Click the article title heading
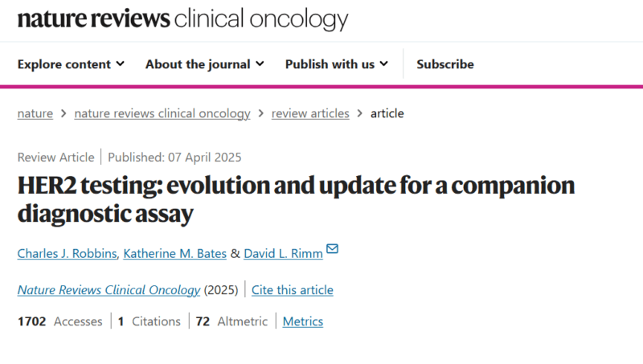Image resolution: width=643 pixels, height=364 pixels. point(296,199)
